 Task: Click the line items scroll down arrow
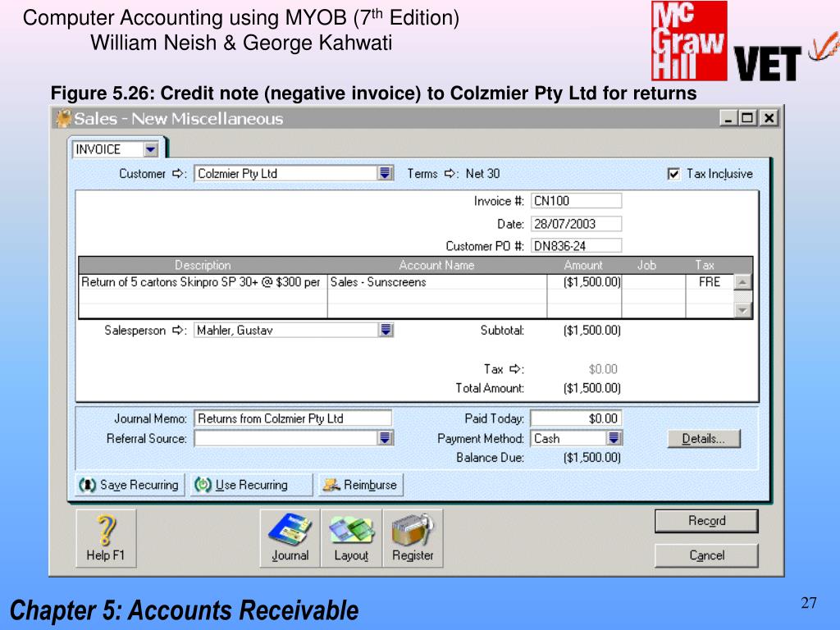(742, 309)
